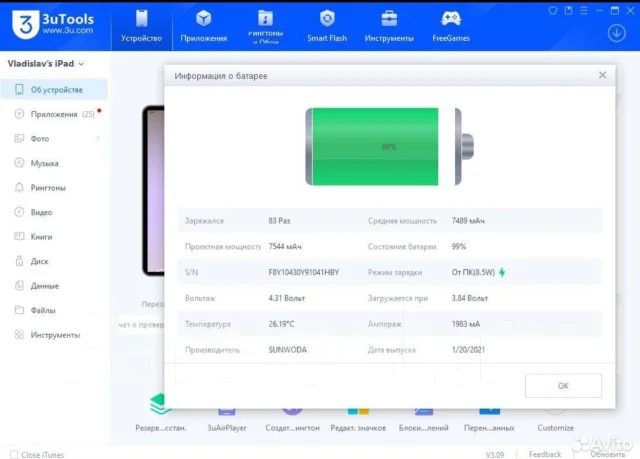Open Инструменты in sidebar

[54, 335]
